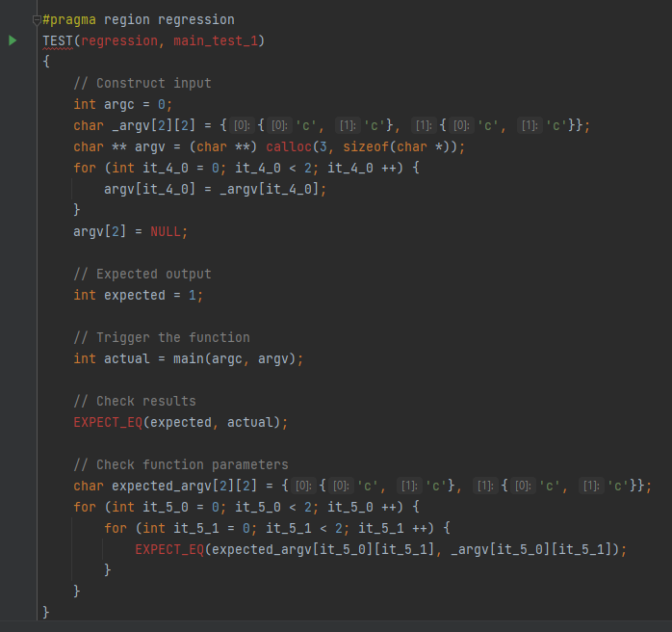Click the '// Check function parameters' comment
This screenshot has height=632, width=672.
coord(180,464)
